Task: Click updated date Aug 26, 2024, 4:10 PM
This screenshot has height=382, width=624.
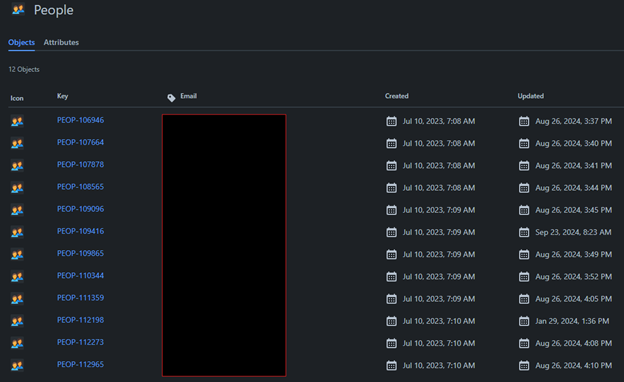Action: 573,366
